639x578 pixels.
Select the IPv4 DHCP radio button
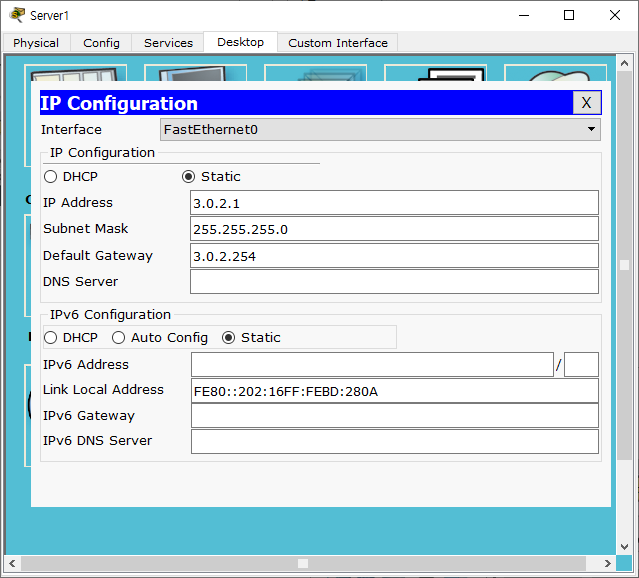[x=51, y=176]
